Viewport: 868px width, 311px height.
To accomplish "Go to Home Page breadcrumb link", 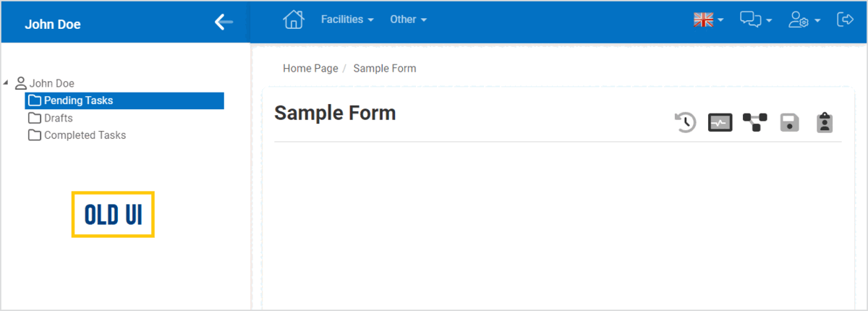I will pos(310,69).
